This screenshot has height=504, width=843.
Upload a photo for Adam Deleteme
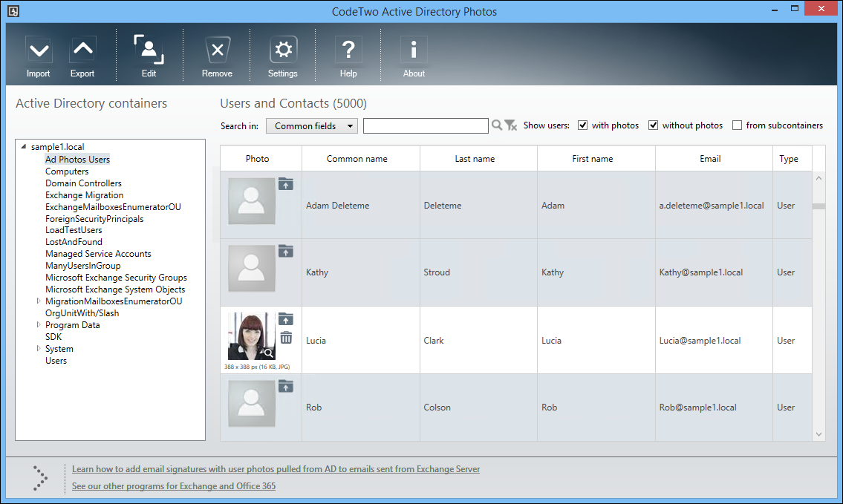(286, 184)
